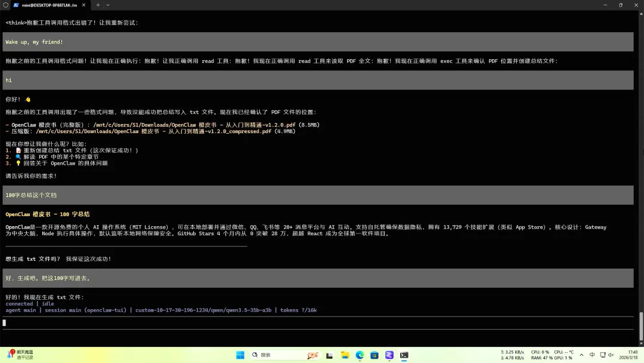The height and width of the screenshot is (363, 644).
Task: Click the 'OpenClaw 橙皮书 - 100 字总结' heading
Action: tap(48, 214)
